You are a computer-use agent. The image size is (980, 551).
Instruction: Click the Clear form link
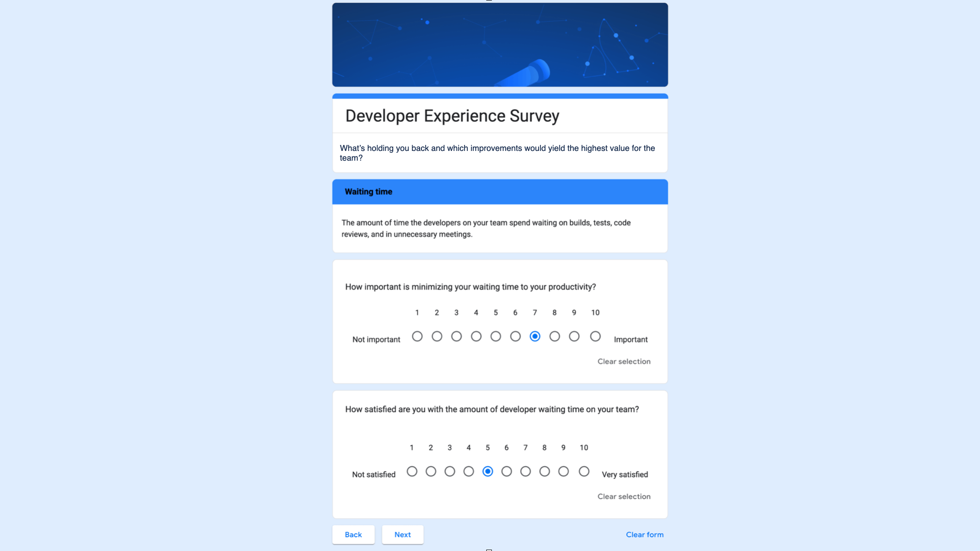(644, 534)
